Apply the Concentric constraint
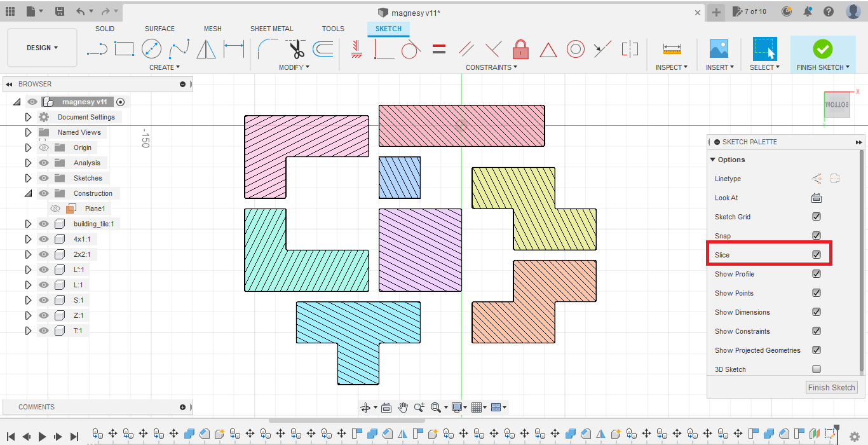 pyautogui.click(x=576, y=48)
